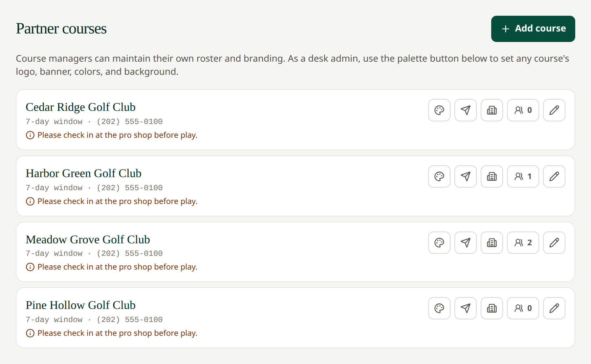591x364 pixels.
Task: Open palette button for Meadow Grove Golf Club
Action: click(439, 243)
